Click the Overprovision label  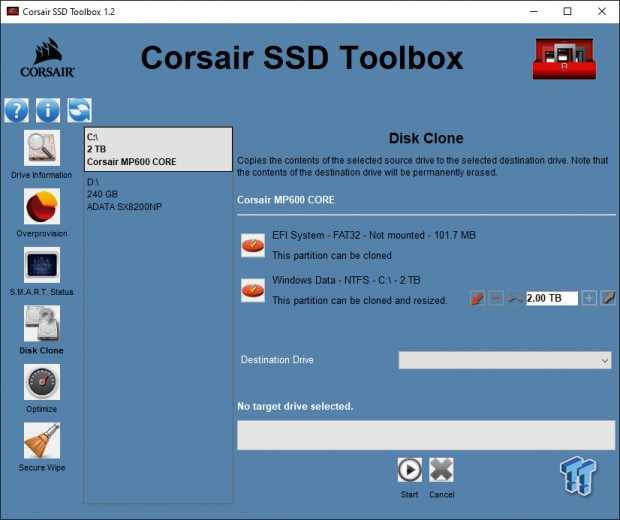pos(42,234)
